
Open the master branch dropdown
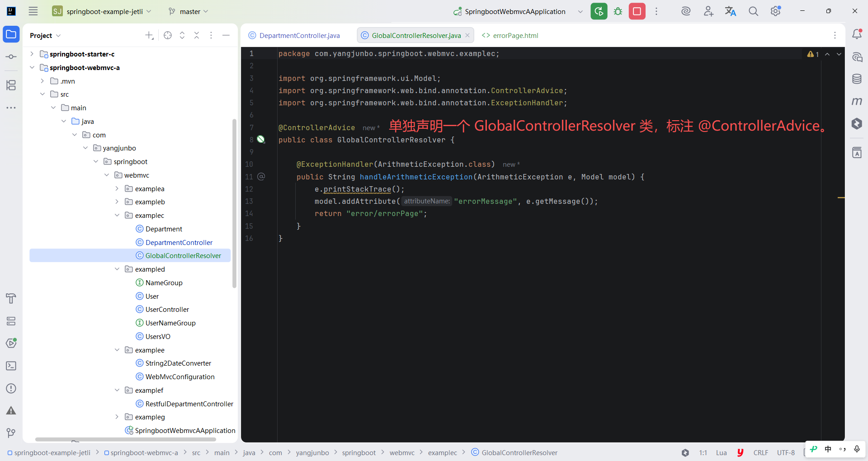point(189,11)
